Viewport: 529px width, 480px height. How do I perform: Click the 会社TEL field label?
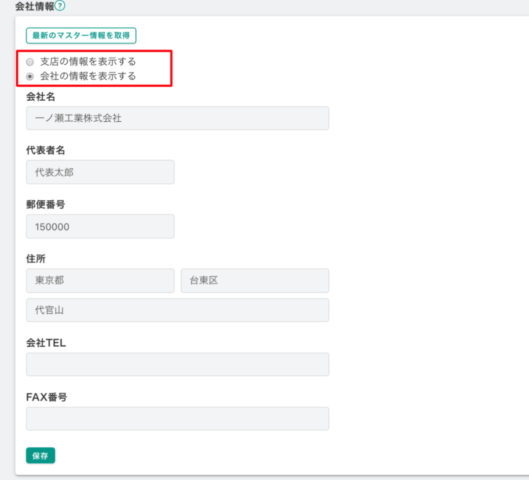46,343
